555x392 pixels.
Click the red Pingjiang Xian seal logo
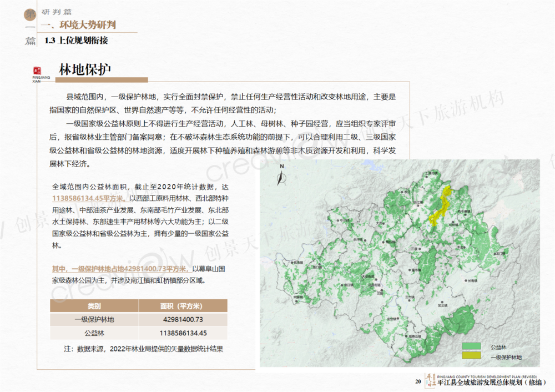(38, 71)
